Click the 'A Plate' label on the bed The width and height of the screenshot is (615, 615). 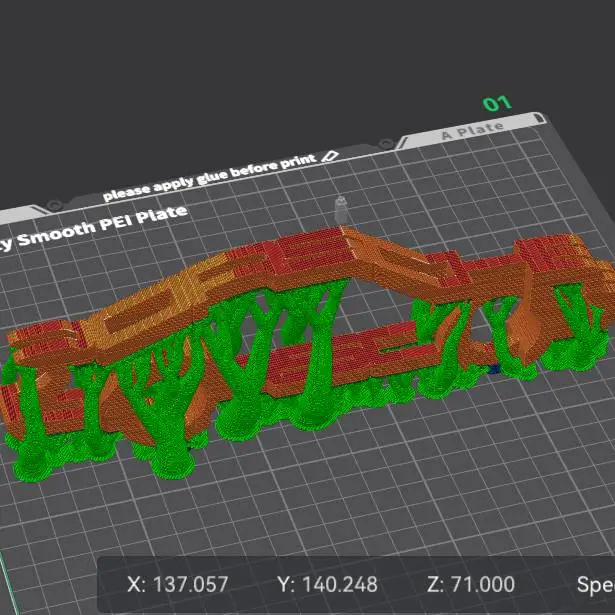[x=473, y=131]
